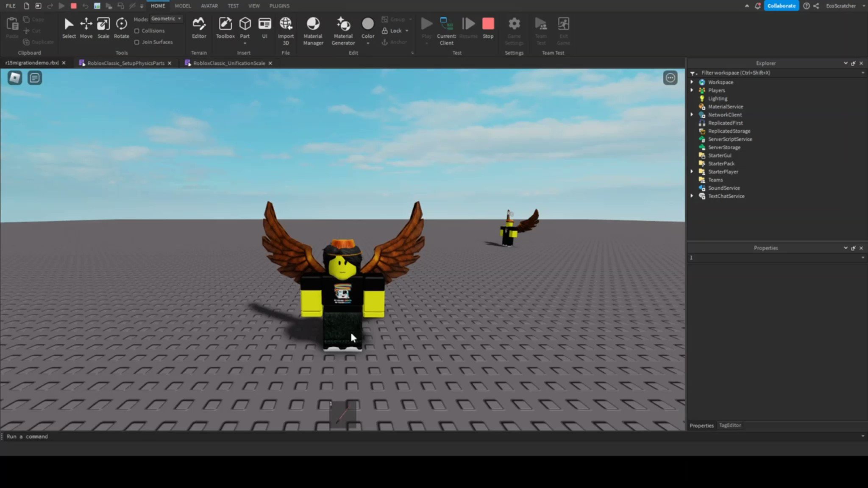The image size is (868, 488).
Task: Expand the StarterPlayer tree node
Action: point(692,172)
